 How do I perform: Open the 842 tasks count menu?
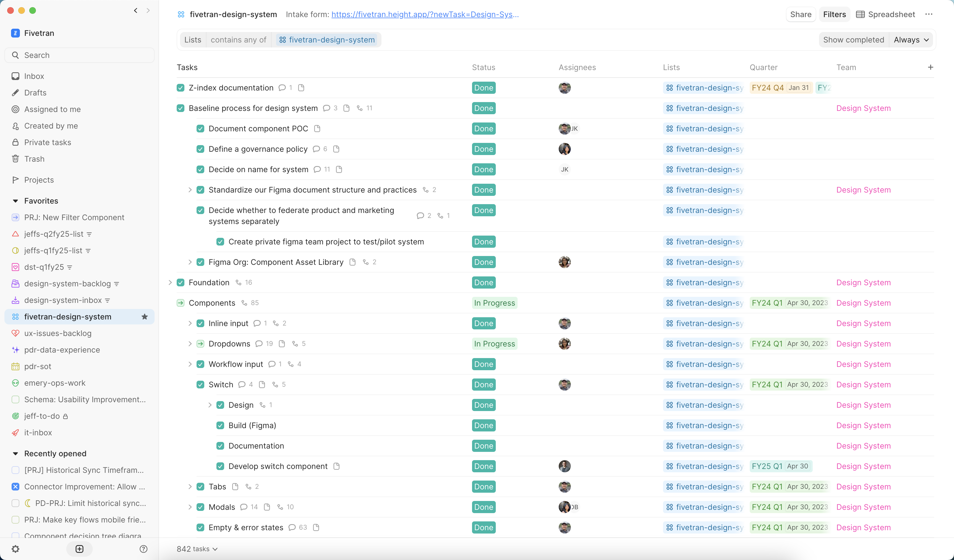coord(197,549)
